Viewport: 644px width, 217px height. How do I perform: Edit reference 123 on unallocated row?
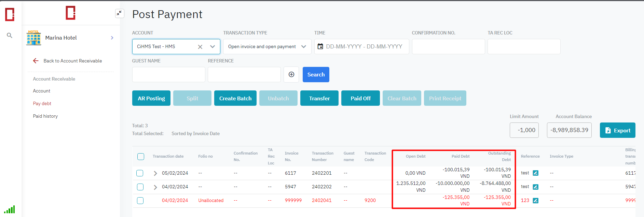point(535,200)
